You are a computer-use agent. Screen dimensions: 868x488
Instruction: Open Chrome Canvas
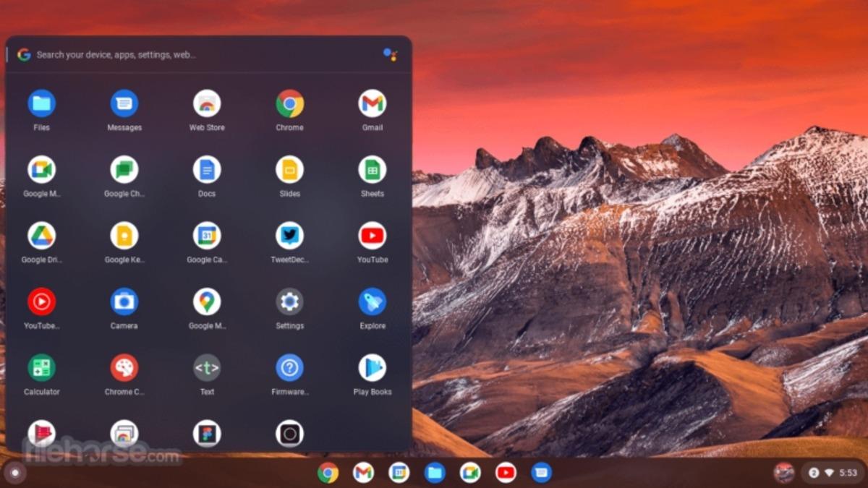pyautogui.click(x=124, y=368)
